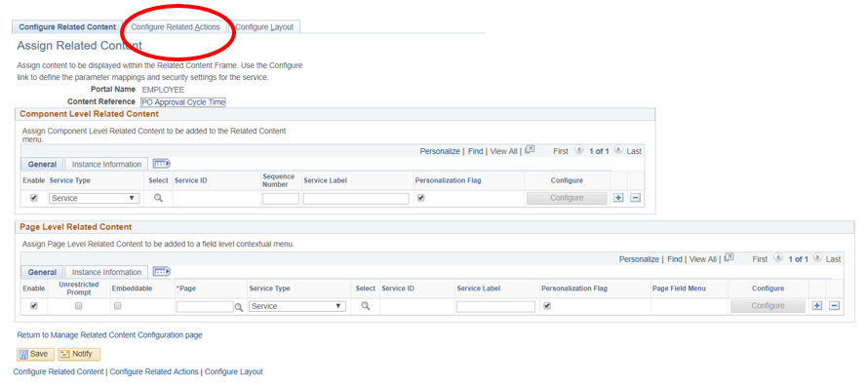Toggle Enable checkbox in Component Level row
Viewport: 868px width, 386px height.
[x=34, y=198]
